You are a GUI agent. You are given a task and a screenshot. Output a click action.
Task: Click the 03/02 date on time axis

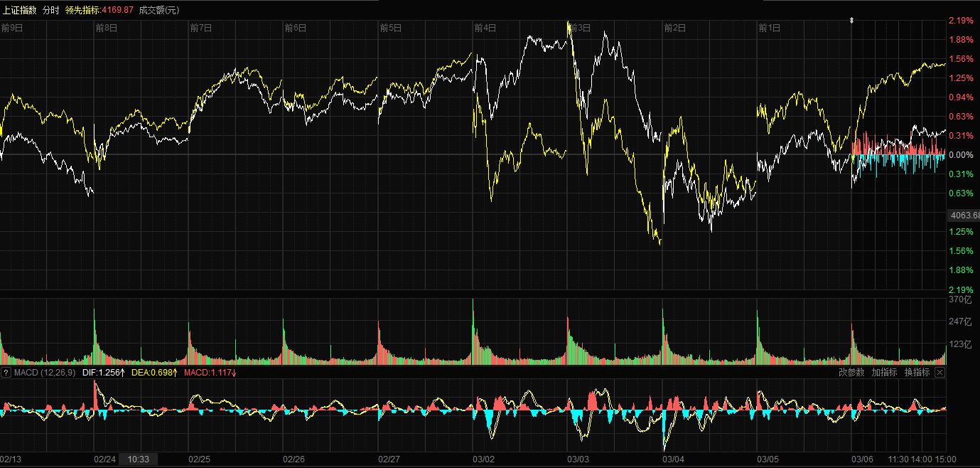coord(484,459)
